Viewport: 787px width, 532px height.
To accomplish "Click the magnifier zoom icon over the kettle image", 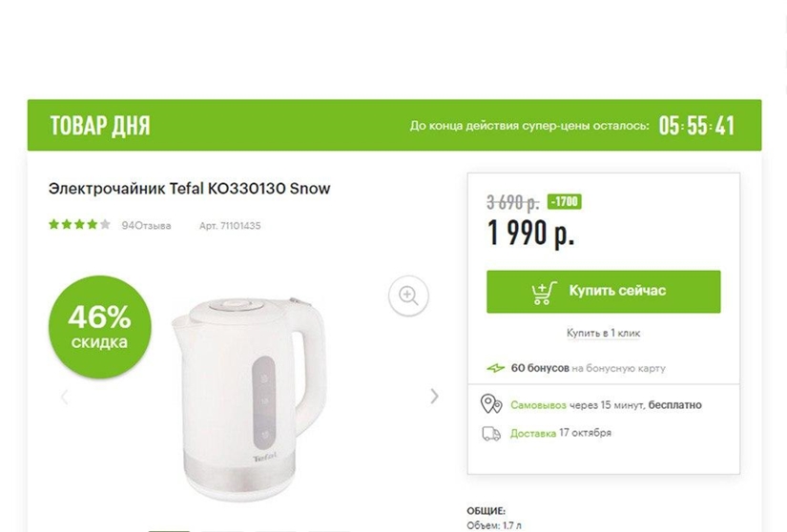I will (x=408, y=296).
